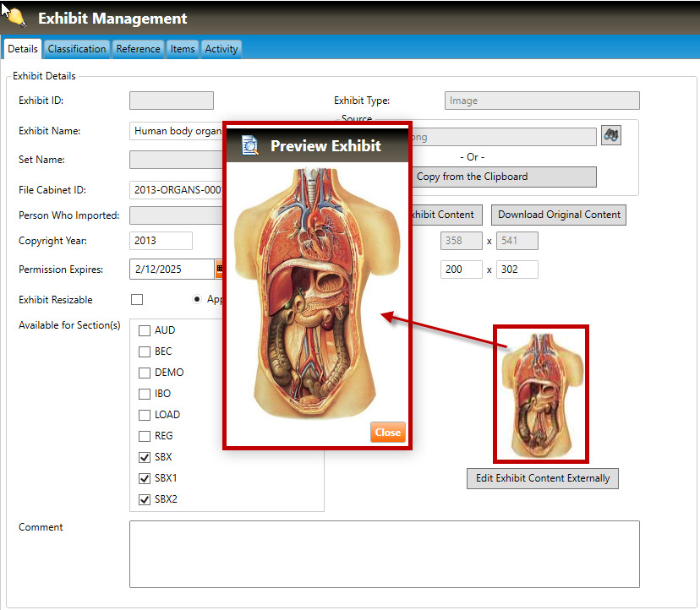Click the Preview Exhibit magnifier icon
Screen dimensions: 700x610
249,146
